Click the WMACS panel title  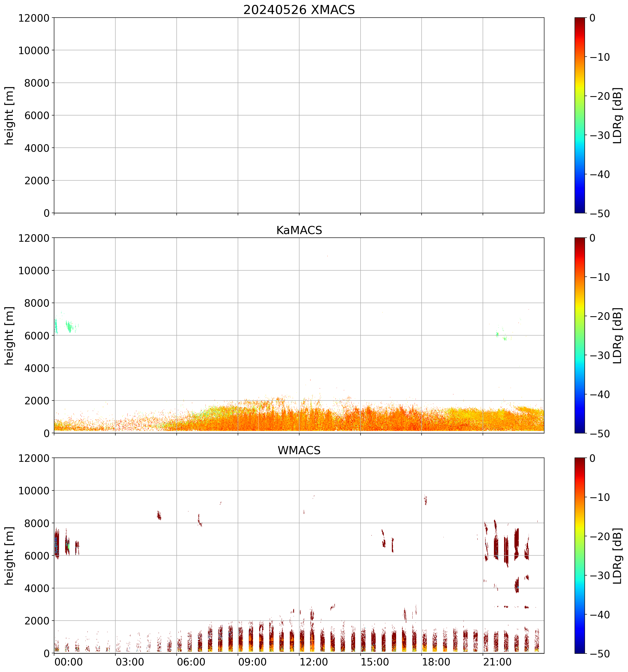coord(299,450)
